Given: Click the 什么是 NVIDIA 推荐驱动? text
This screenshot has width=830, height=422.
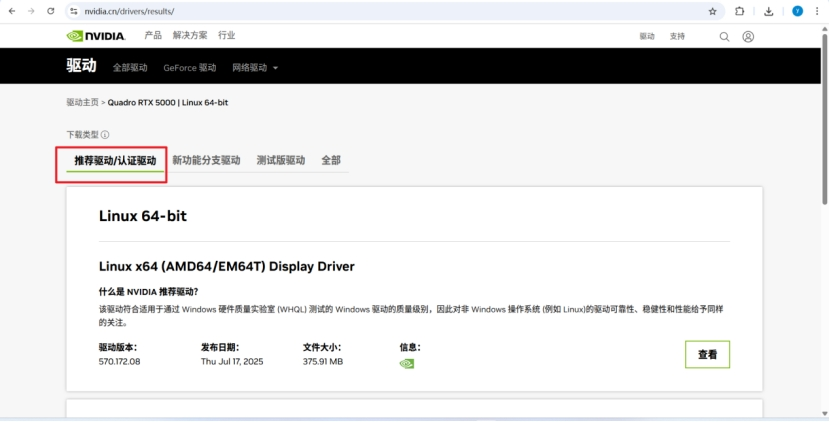Looking at the screenshot, I should coord(148,292).
